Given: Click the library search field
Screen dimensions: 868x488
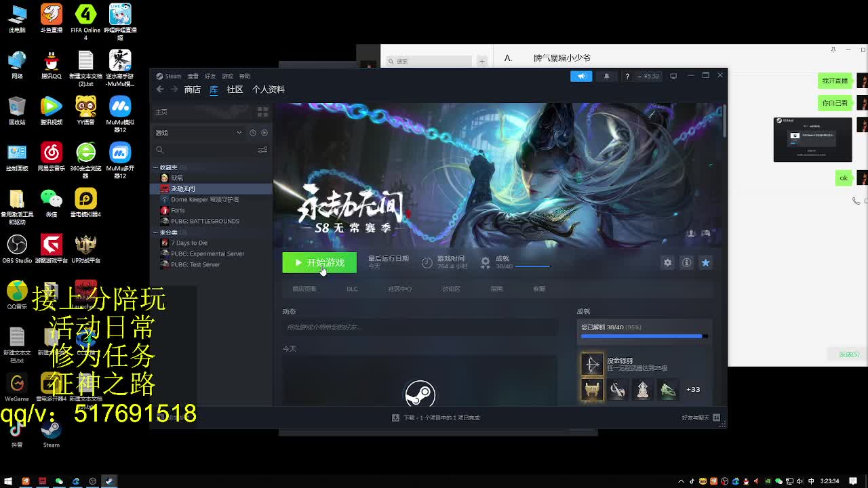Looking at the screenshot, I should [x=205, y=150].
